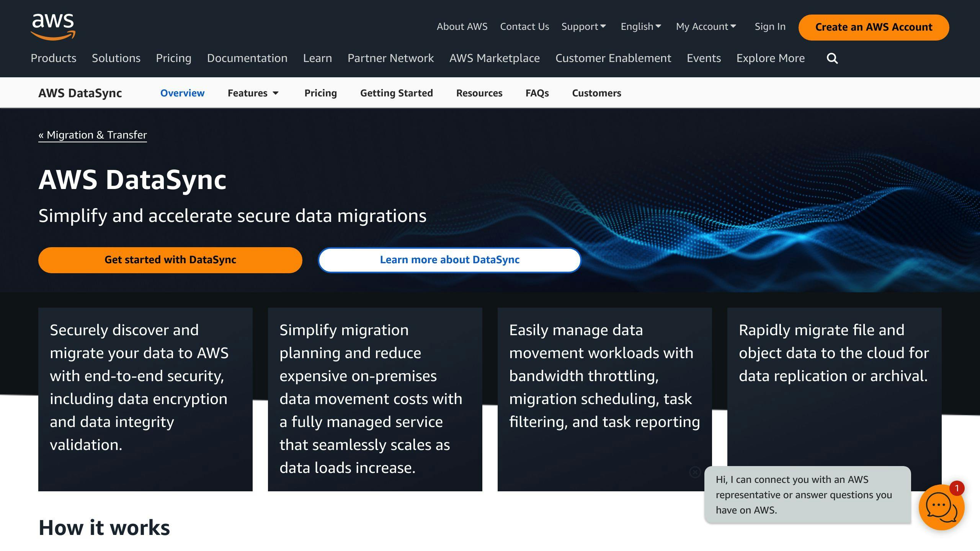The width and height of the screenshot is (980, 551).
Task: Expand the Features submenu
Action: coord(255,93)
